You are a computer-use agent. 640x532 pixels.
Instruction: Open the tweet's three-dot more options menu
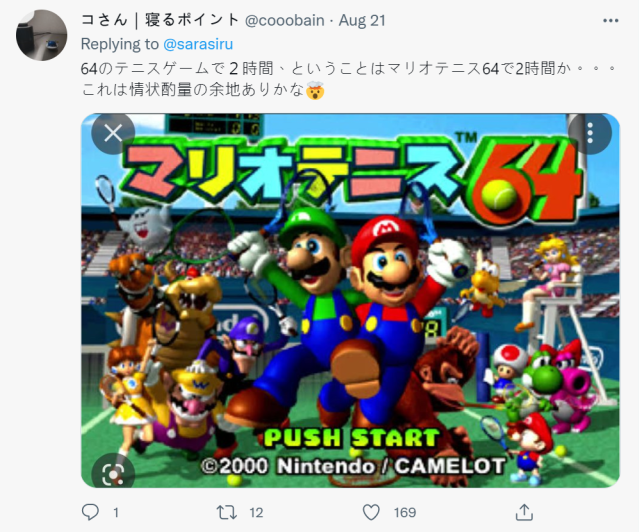click(x=611, y=21)
